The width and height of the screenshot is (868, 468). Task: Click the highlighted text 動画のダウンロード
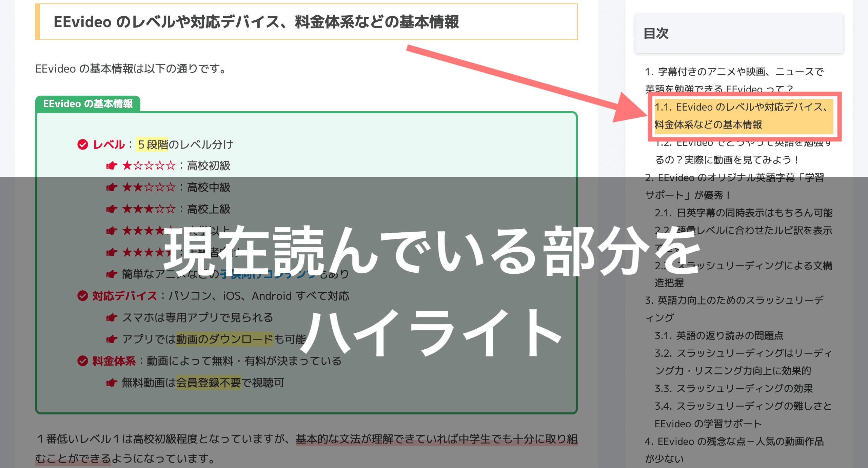click(225, 339)
